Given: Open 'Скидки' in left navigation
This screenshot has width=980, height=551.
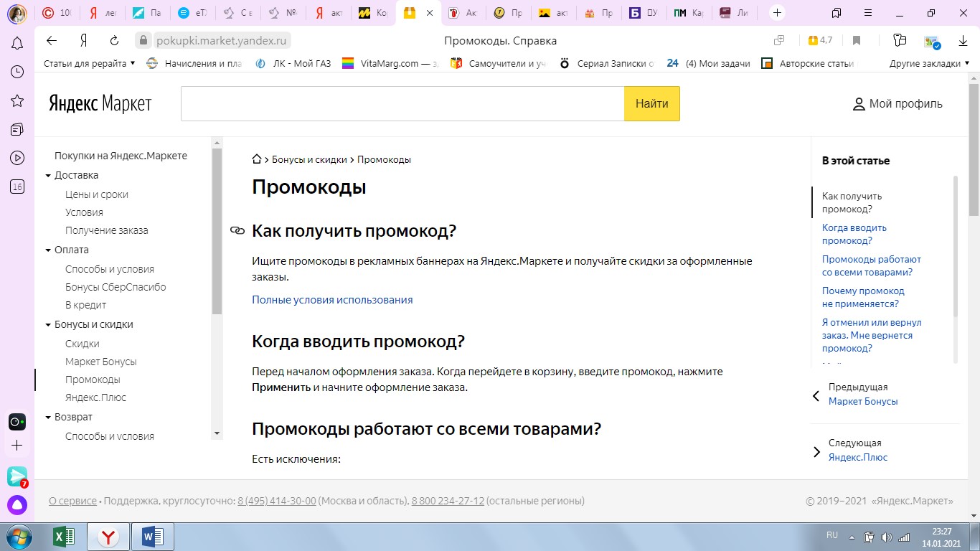Looking at the screenshot, I should tap(83, 344).
